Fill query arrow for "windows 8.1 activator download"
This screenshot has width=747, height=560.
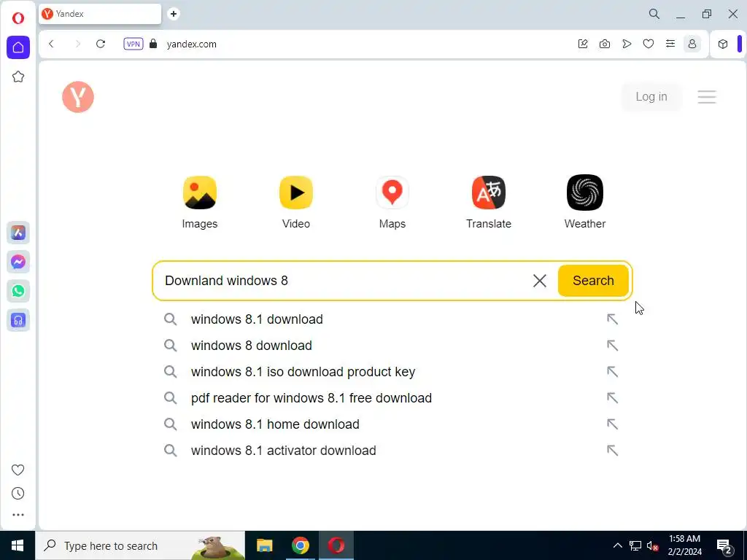click(x=612, y=450)
